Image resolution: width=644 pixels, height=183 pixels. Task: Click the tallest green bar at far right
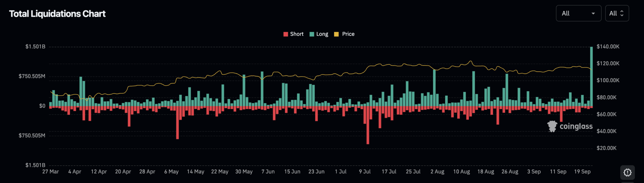click(591, 77)
